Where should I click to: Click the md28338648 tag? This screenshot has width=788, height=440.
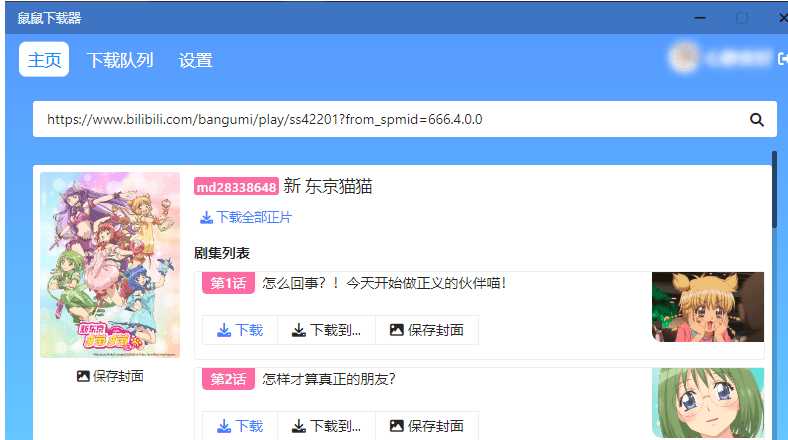tap(236, 187)
